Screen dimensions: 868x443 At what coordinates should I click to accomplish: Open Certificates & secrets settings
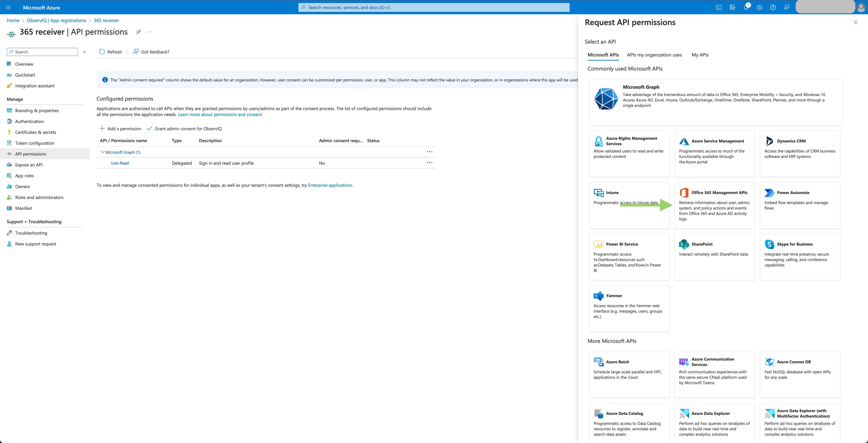tap(35, 132)
